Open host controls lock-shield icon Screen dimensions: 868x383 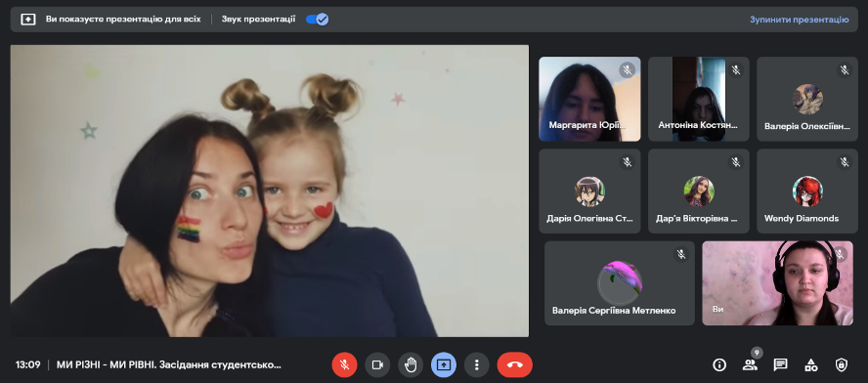842,364
